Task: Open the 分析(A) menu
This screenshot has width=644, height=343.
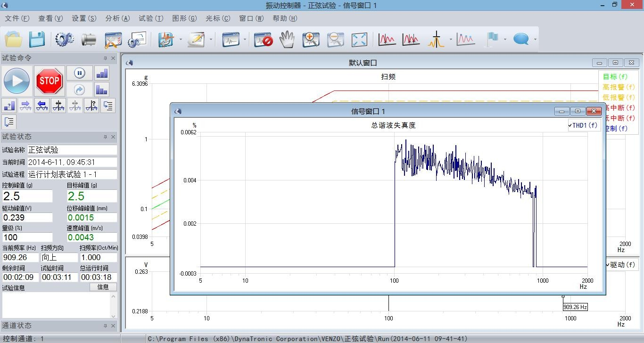Action: pyautogui.click(x=117, y=18)
